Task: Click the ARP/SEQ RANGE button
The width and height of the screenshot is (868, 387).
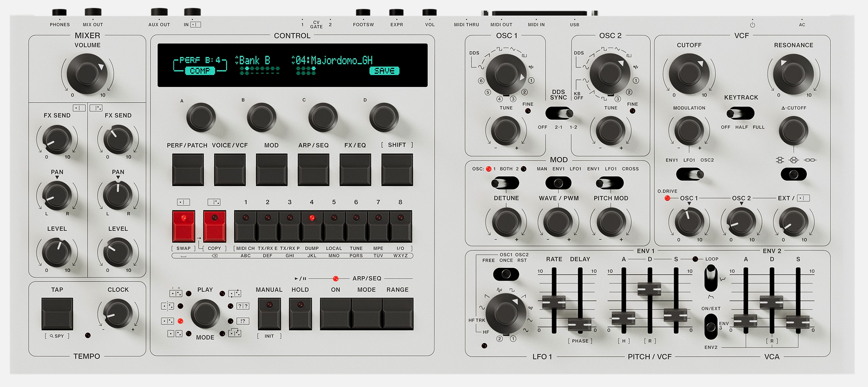Action: point(398,314)
